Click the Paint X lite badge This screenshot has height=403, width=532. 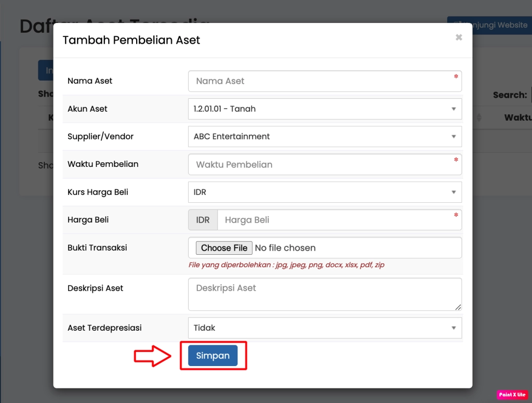point(512,395)
